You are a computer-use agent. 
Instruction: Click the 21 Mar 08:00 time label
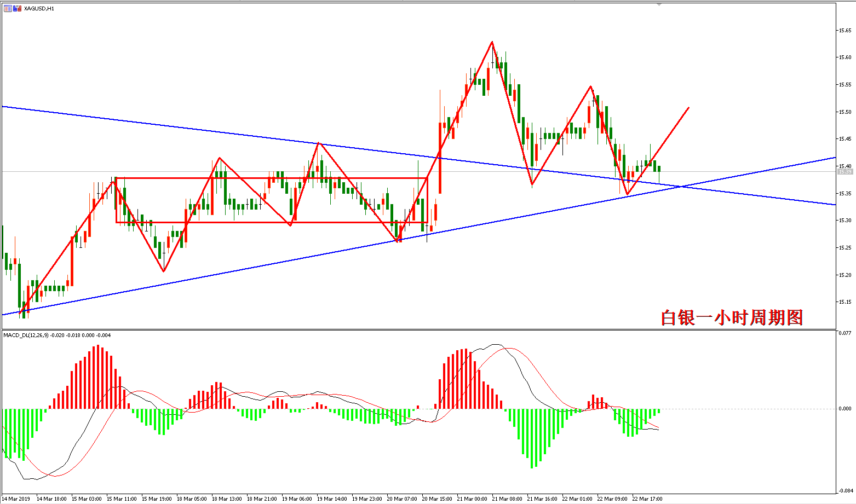click(507, 499)
